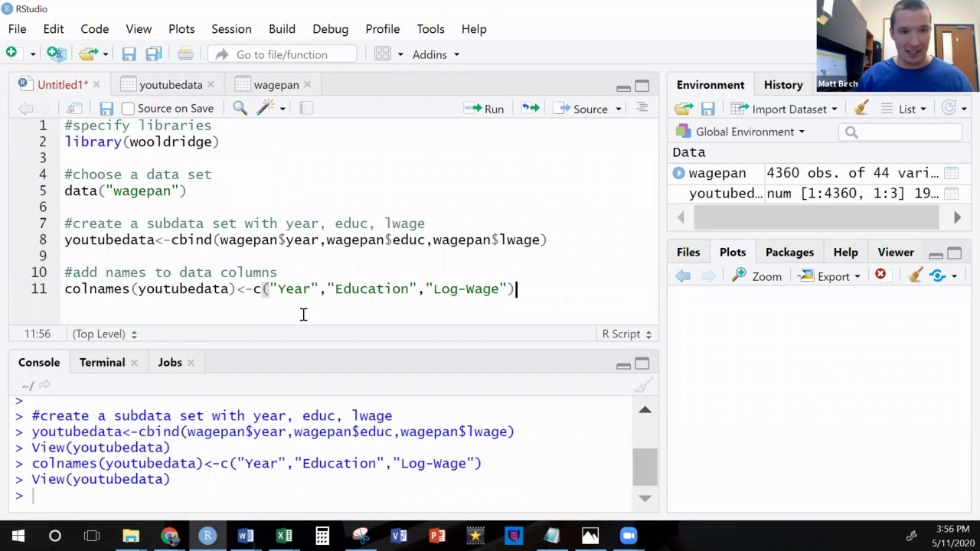This screenshot has width=980, height=551.
Task: View wagepan data grid icon
Action: 951,173
